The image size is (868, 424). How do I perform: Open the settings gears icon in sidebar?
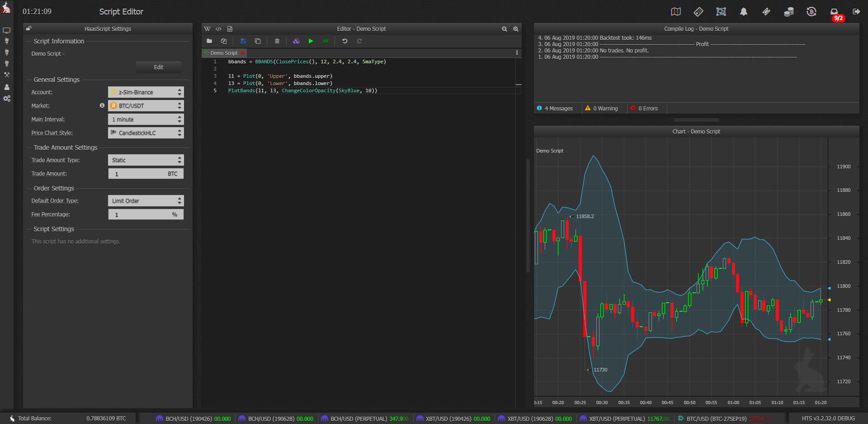point(6,98)
